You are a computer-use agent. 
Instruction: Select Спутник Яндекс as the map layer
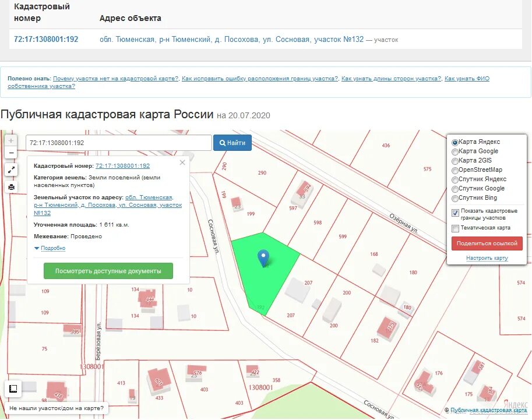[456, 179]
